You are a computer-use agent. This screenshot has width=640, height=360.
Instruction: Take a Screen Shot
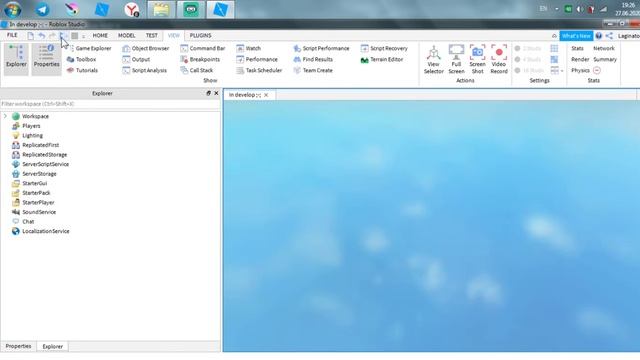(x=478, y=60)
